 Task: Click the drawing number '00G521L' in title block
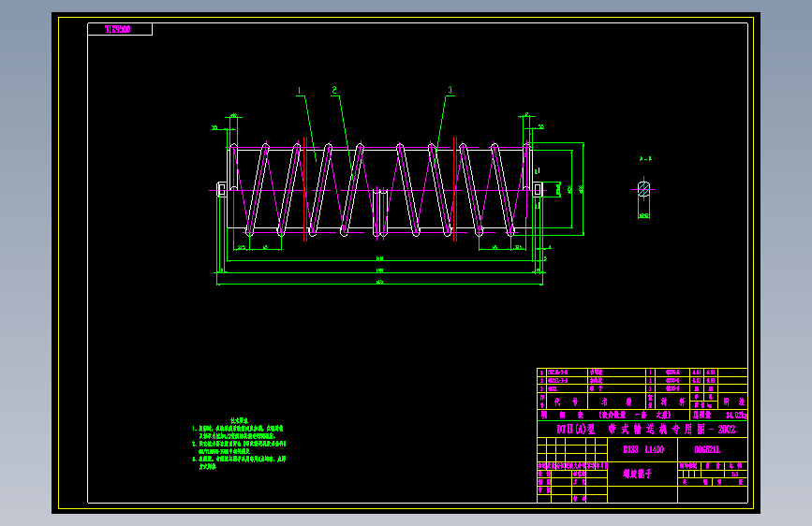click(x=707, y=449)
